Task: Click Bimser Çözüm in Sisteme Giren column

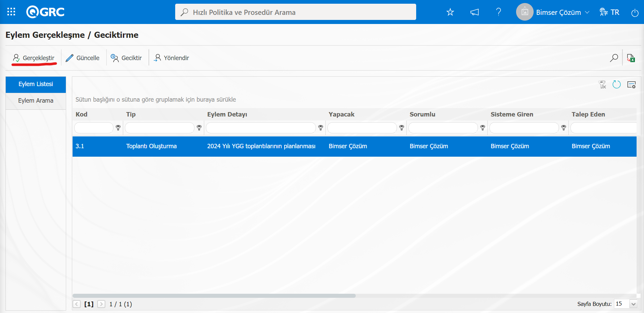Action: (510, 146)
